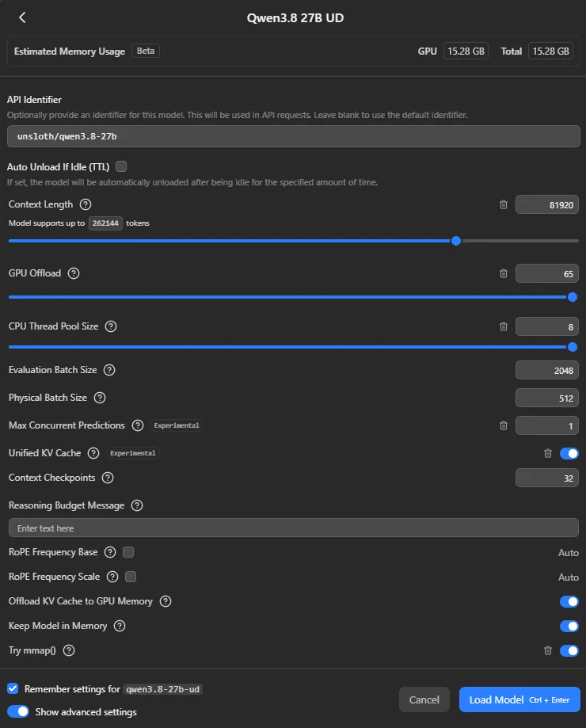The height and width of the screenshot is (728, 586).
Task: Toggle the Try mmap() switch
Action: 569,651
